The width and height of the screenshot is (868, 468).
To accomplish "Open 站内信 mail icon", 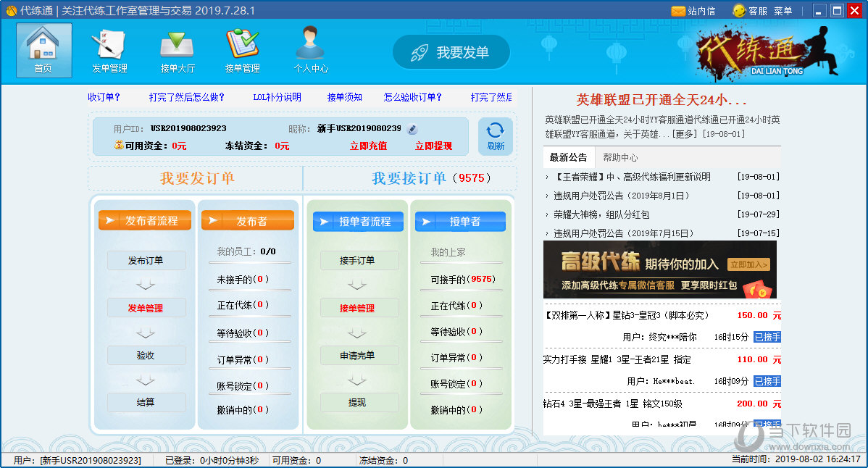I will 693,11.
